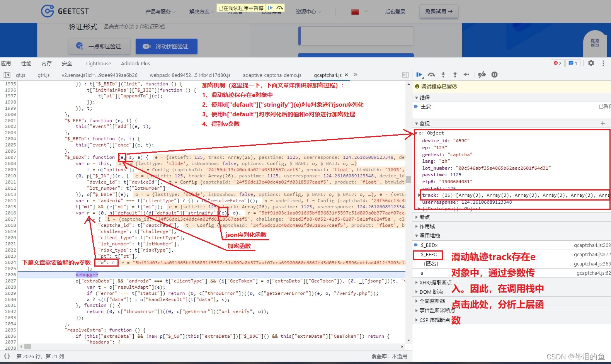611x364 pixels.
Task: Open the gt4.js source tab
Action: click(x=44, y=75)
